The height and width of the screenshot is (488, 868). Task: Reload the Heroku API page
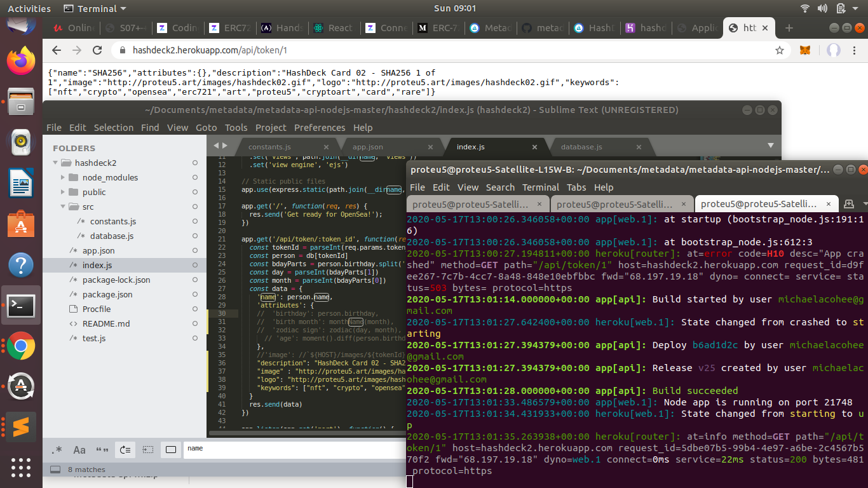point(97,50)
